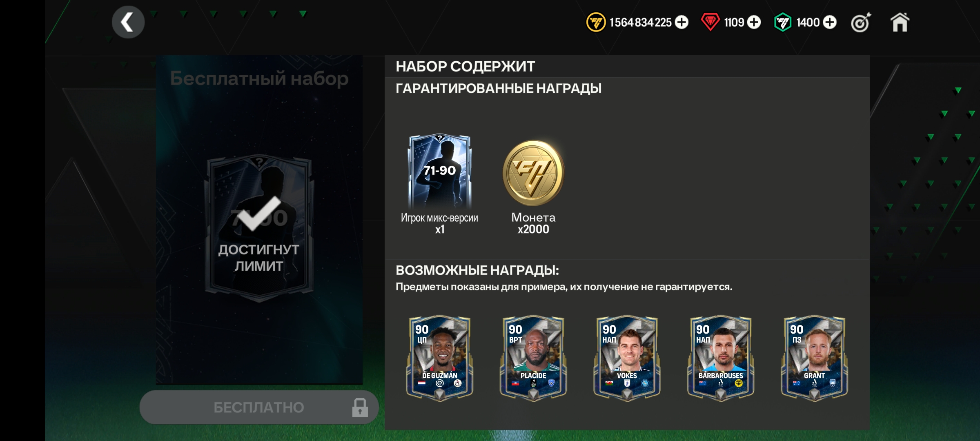980x441 pixels.
Task: Click the locked БЕСПЛАТНО button
Action: [259, 407]
